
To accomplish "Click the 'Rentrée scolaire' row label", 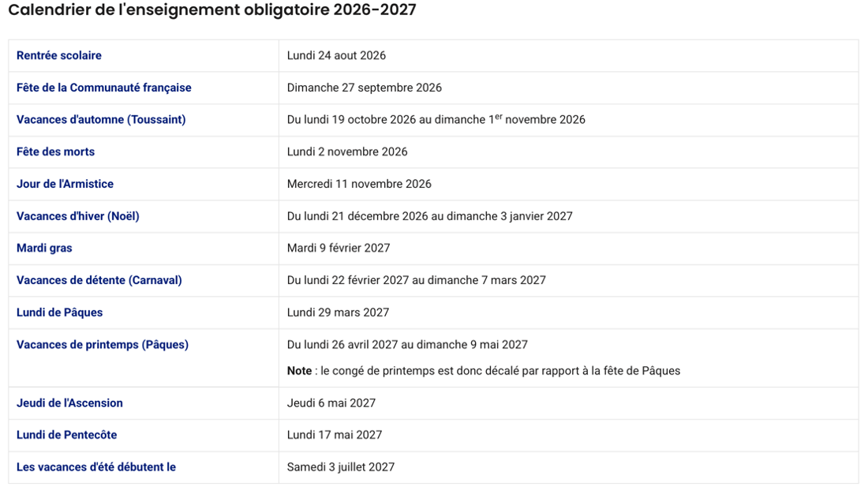I will (x=58, y=55).
